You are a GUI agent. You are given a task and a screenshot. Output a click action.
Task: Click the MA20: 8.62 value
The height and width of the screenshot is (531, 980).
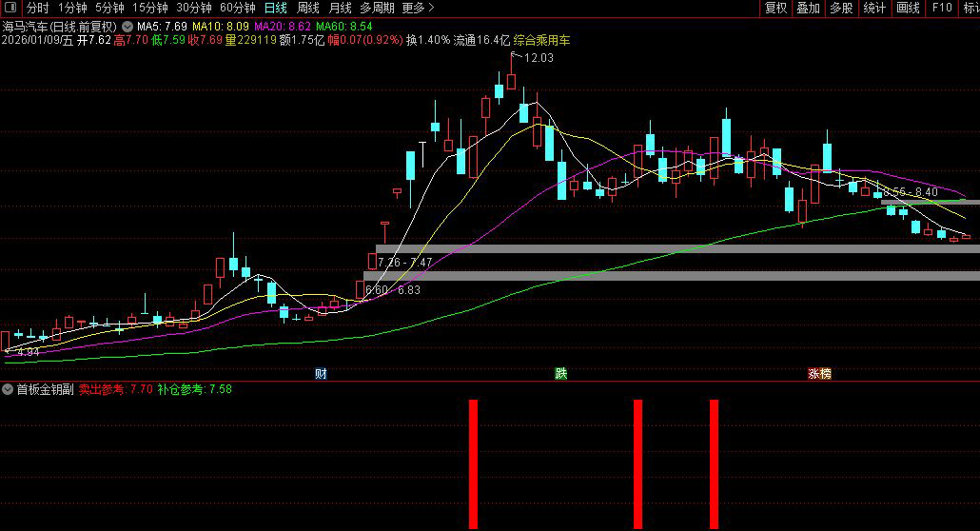pyautogui.click(x=282, y=27)
